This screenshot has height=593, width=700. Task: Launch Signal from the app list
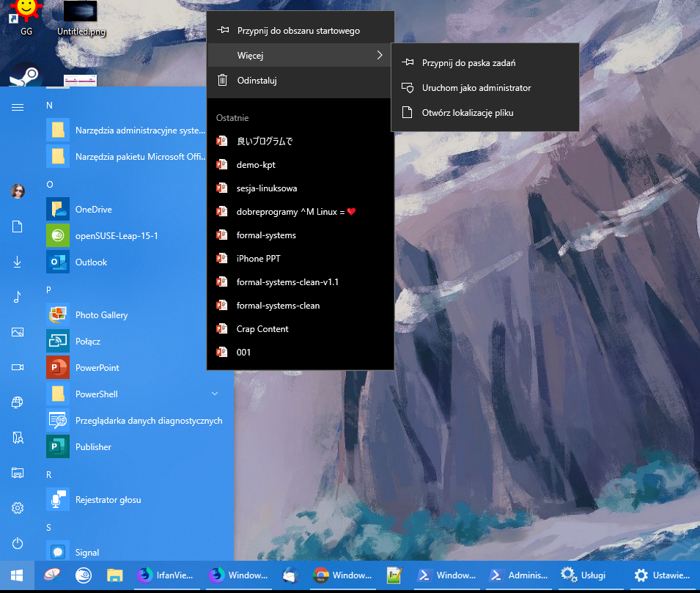[x=86, y=552]
